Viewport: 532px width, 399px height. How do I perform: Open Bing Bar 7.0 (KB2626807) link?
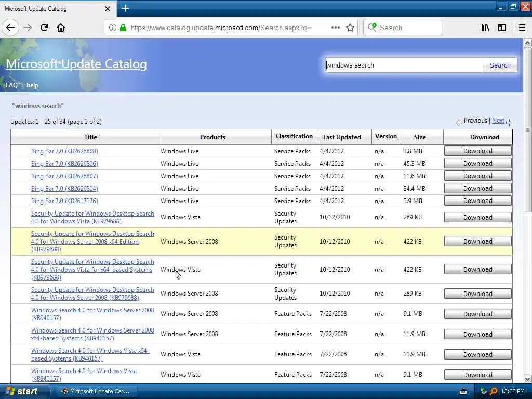(x=64, y=176)
